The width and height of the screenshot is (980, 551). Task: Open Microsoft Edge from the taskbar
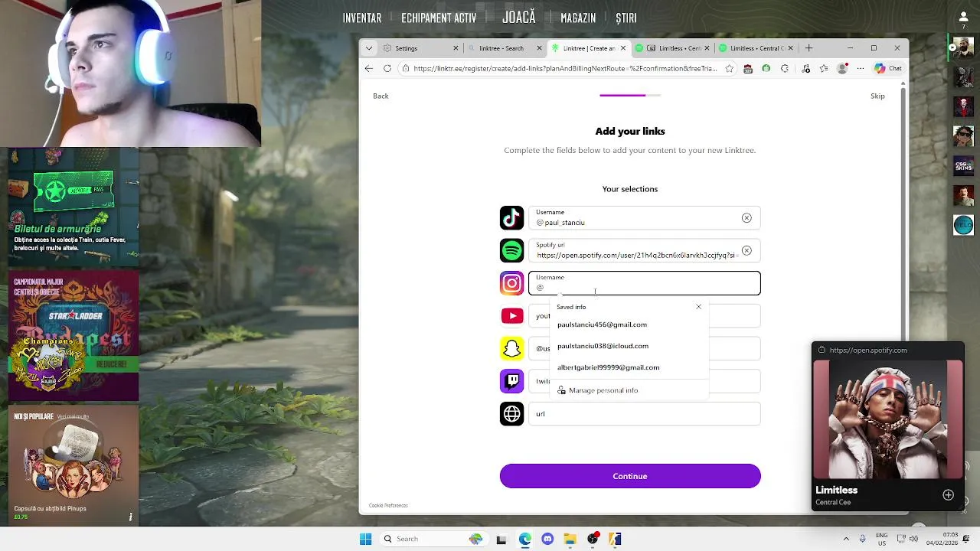click(525, 539)
